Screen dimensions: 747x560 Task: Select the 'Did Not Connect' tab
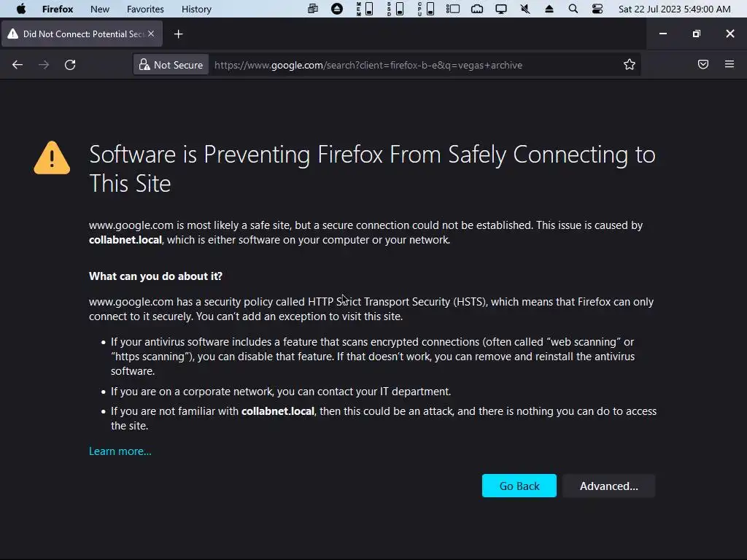[x=82, y=34]
